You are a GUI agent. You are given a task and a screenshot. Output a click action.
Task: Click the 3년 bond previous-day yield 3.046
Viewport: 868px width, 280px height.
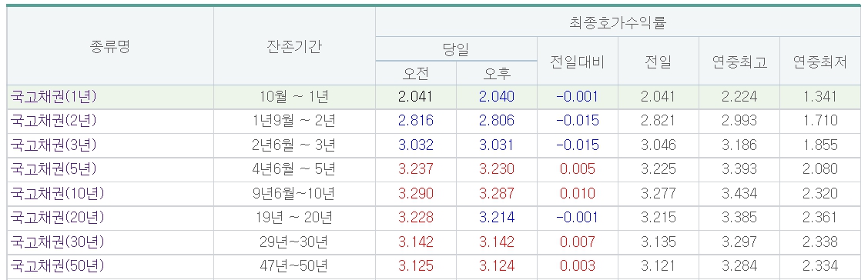(659, 145)
